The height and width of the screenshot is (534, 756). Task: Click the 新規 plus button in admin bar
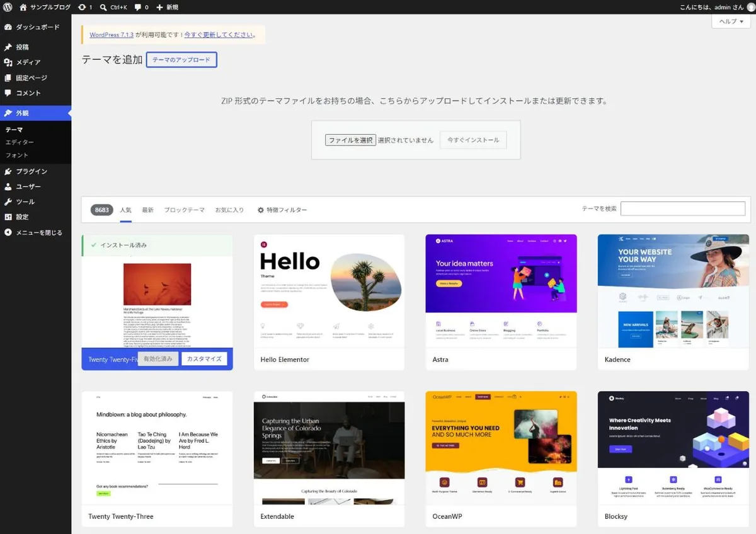pyautogui.click(x=167, y=7)
